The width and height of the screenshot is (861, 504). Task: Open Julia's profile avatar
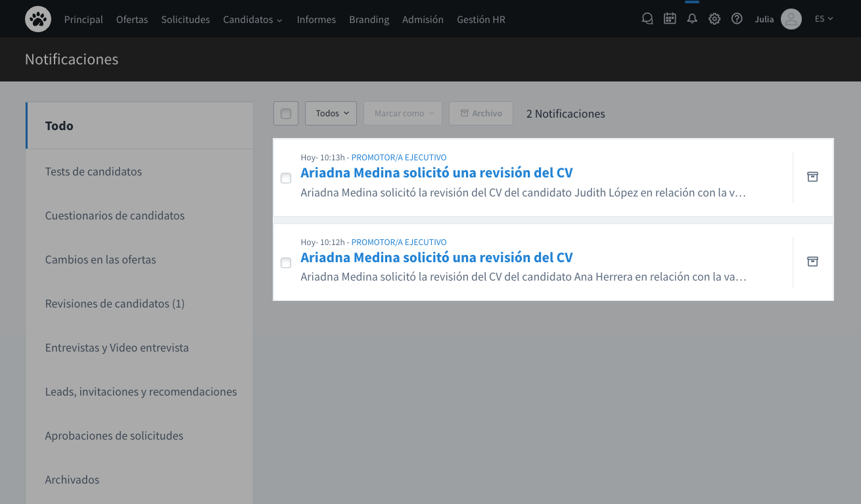click(791, 19)
